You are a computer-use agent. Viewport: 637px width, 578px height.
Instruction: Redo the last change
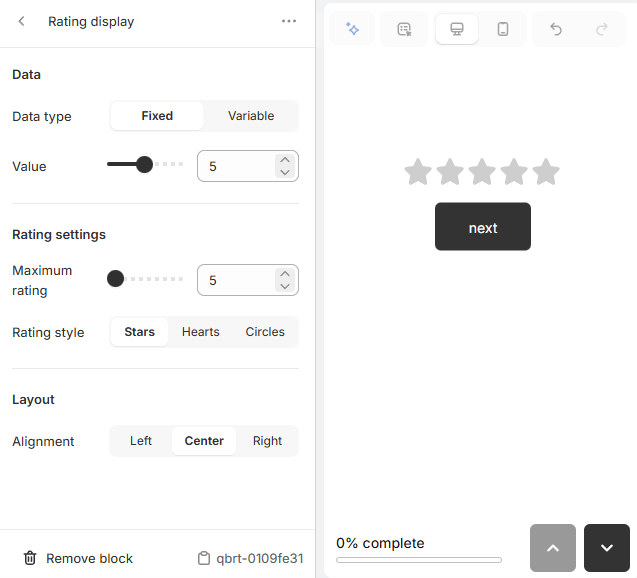[602, 29]
